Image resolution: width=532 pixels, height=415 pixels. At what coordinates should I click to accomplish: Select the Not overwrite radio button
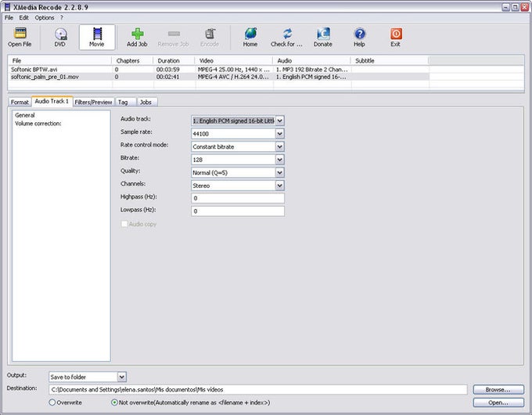[x=114, y=402]
